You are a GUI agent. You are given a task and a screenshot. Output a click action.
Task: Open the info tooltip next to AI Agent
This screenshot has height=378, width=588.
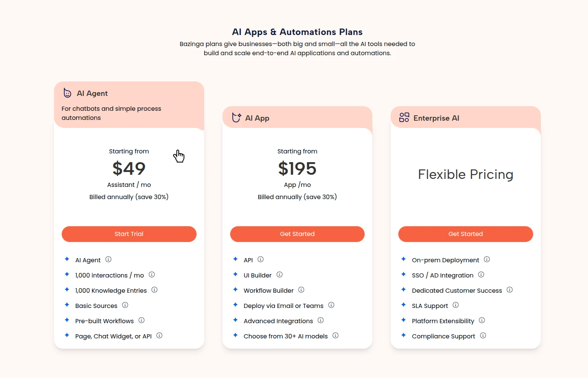108,259
